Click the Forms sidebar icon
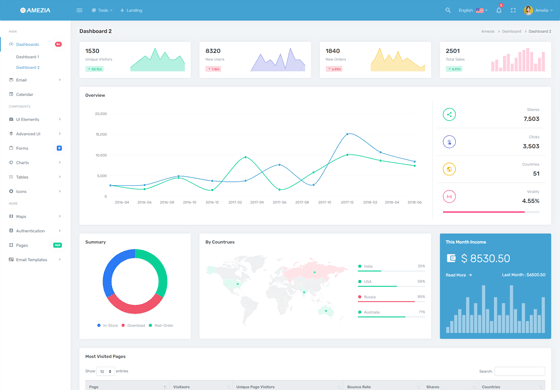 tap(11, 148)
